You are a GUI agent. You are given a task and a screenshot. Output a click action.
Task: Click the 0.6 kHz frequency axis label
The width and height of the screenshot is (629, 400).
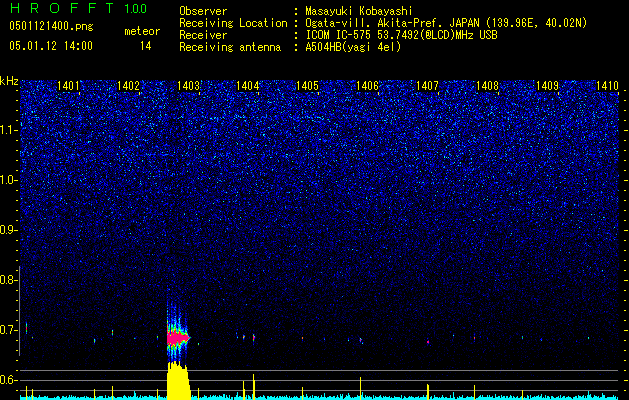click(x=8, y=380)
